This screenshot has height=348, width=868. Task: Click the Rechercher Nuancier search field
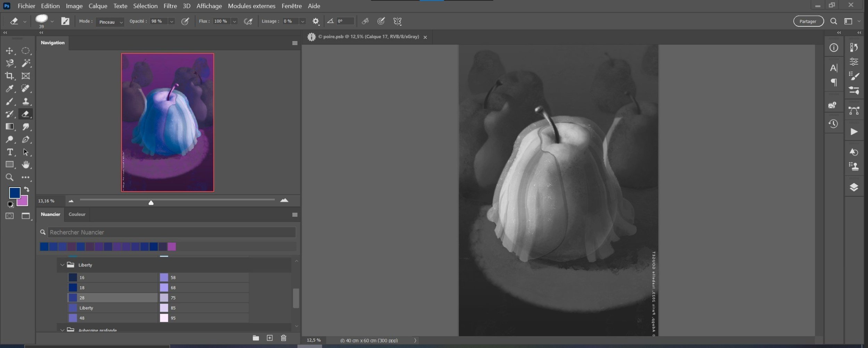[x=172, y=232]
